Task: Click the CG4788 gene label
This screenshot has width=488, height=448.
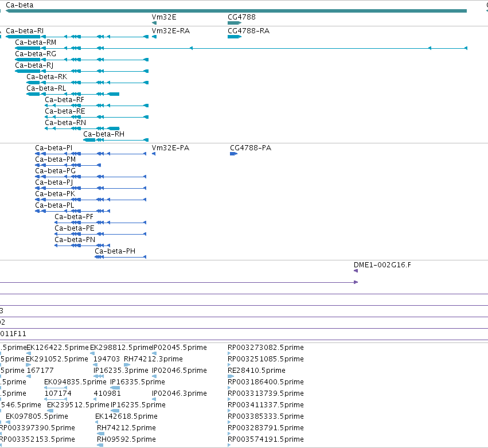Action: pyautogui.click(x=241, y=17)
